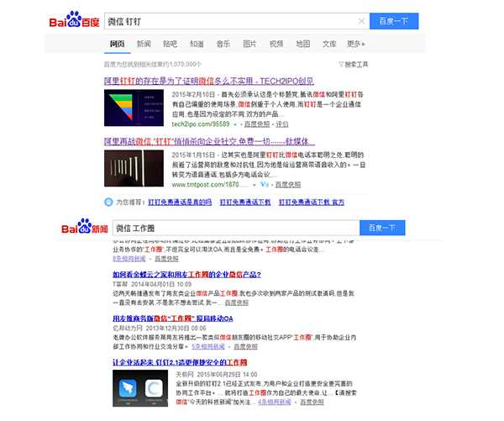504x421 pixels.
Task: Click the V2 verification badge icon
Action: point(265,184)
